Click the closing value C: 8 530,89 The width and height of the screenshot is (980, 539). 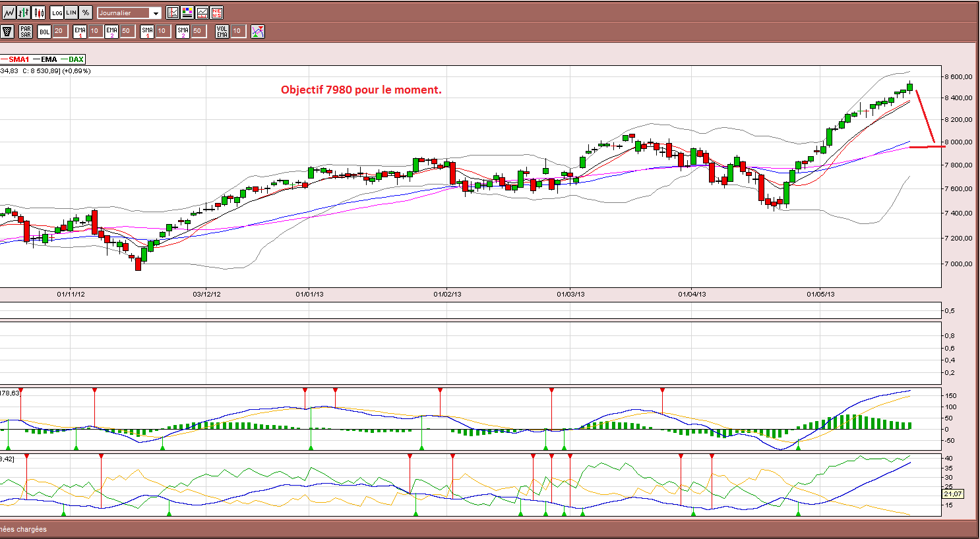[x=41, y=71]
